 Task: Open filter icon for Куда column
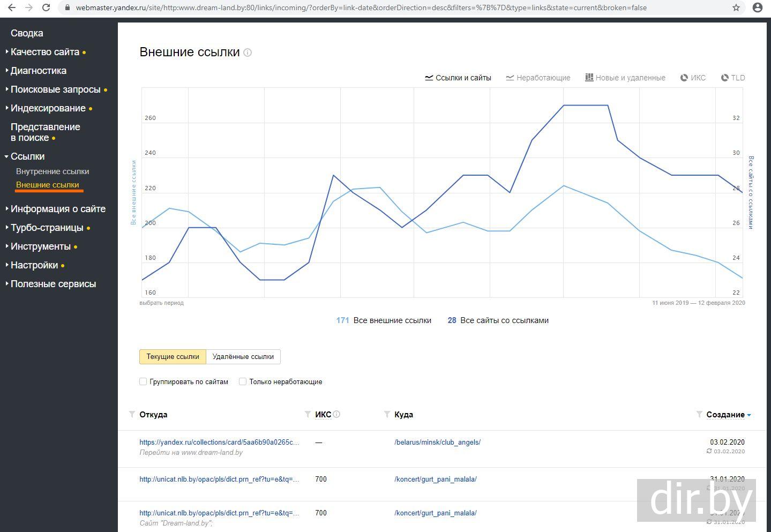coord(387,414)
